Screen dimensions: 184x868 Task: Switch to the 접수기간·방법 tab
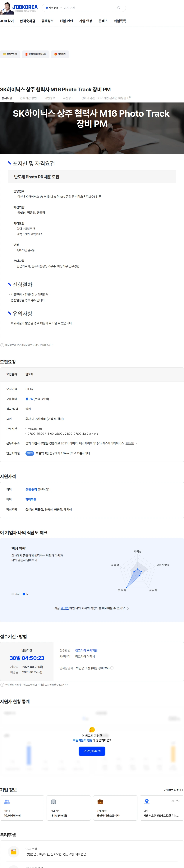(x=28, y=98)
